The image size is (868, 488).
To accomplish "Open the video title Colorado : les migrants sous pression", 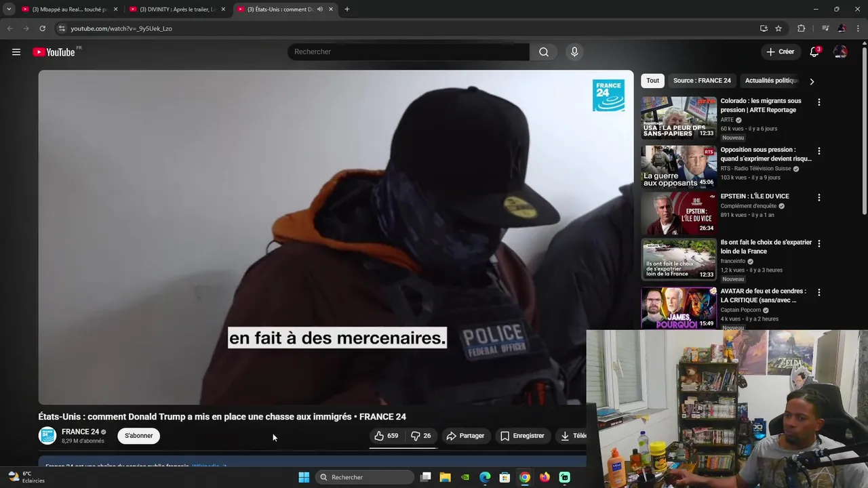I will coord(761,105).
